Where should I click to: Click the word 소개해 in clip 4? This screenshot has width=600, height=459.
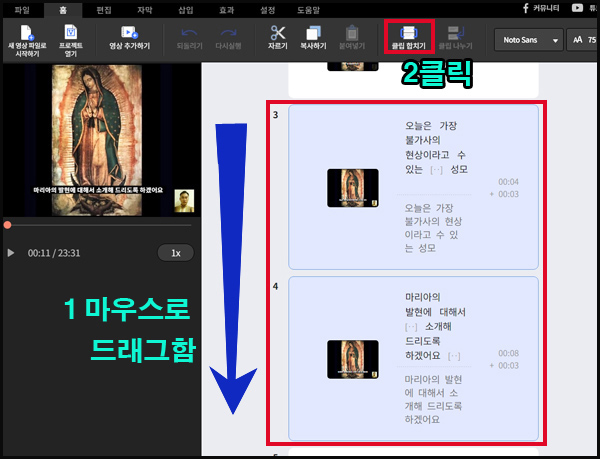point(438,327)
